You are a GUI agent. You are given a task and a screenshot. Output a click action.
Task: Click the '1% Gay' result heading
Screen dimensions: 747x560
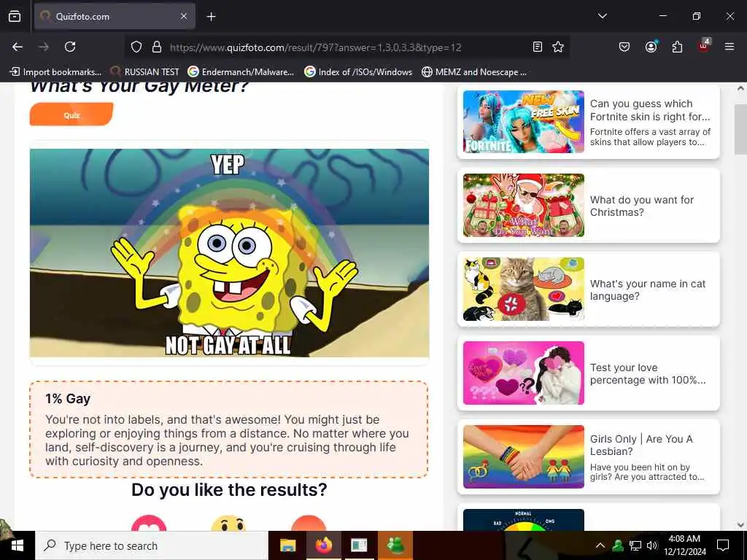click(x=68, y=399)
